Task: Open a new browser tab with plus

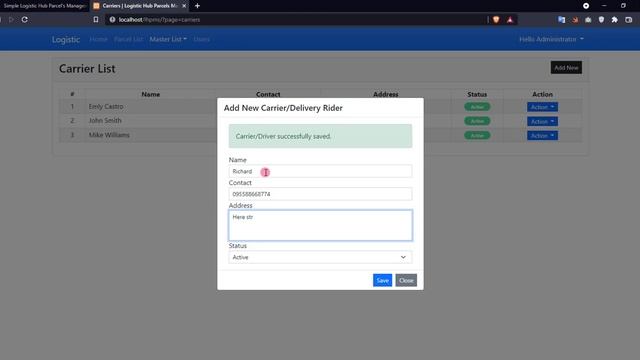Action: 198,6
